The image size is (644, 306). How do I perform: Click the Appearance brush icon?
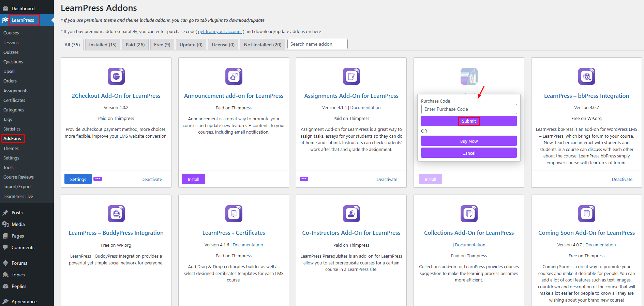(5, 302)
